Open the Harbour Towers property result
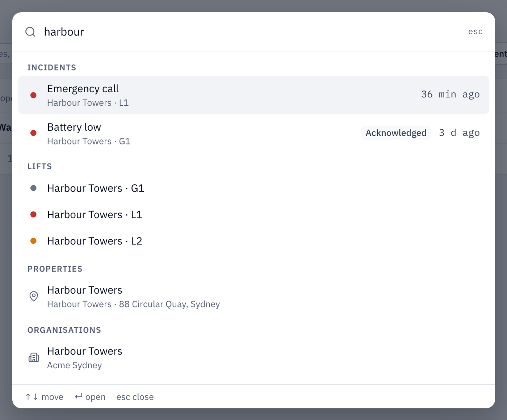 click(253, 297)
